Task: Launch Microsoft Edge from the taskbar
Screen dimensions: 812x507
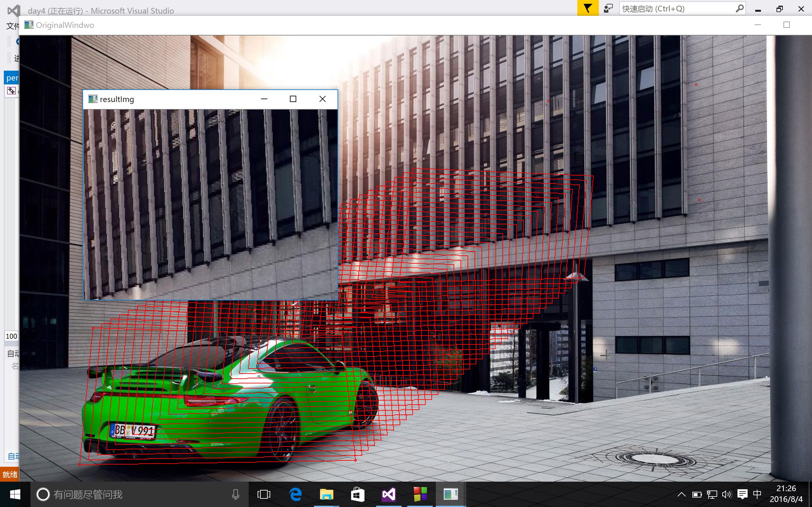Action: point(295,494)
